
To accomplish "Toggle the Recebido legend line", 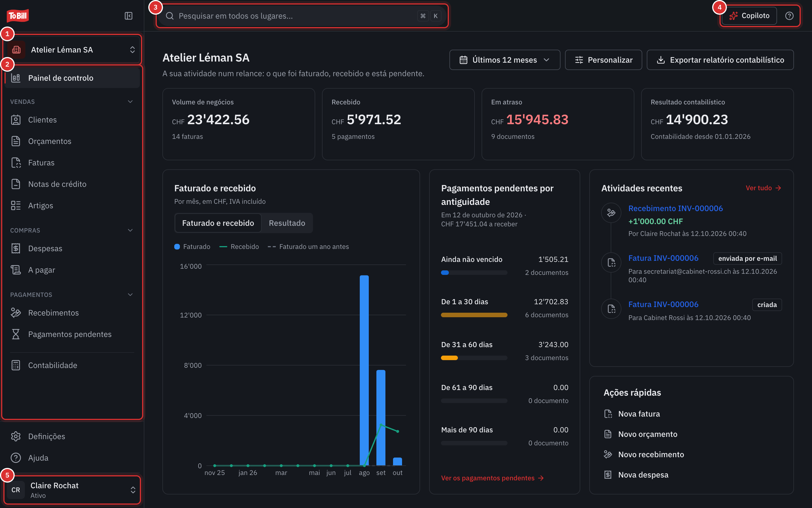I will pos(223,247).
